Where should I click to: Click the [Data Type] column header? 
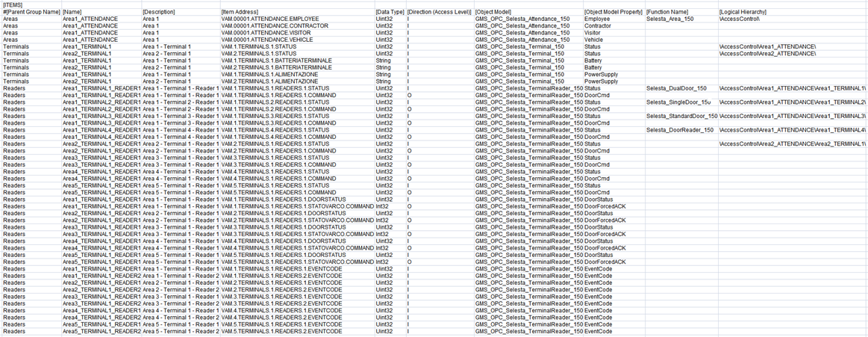tap(390, 12)
